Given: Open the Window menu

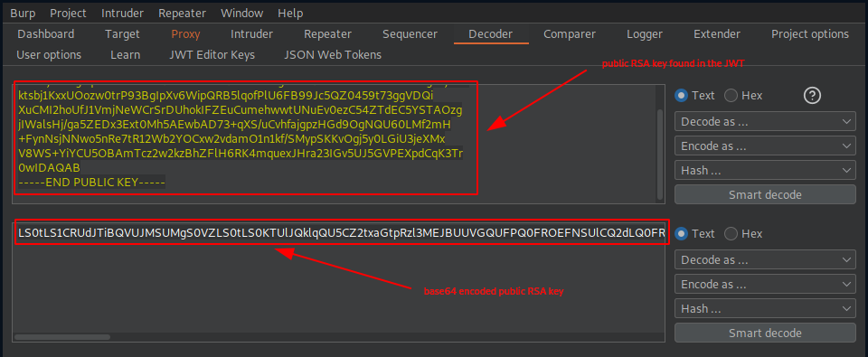Looking at the screenshot, I should click(x=242, y=13).
